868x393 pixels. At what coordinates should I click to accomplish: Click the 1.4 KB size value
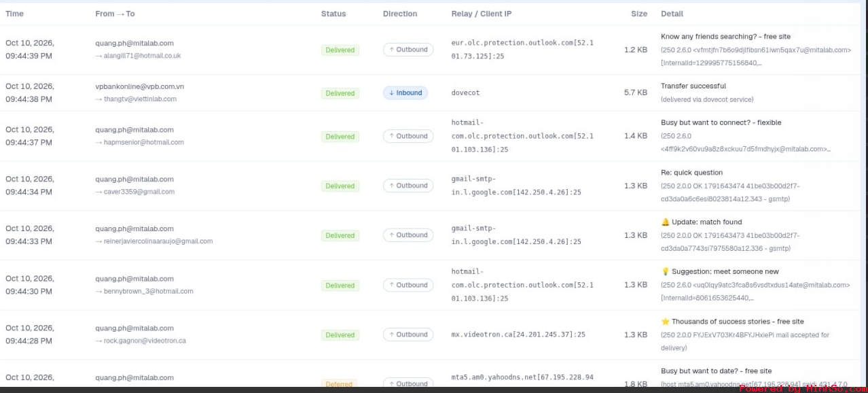(636, 136)
